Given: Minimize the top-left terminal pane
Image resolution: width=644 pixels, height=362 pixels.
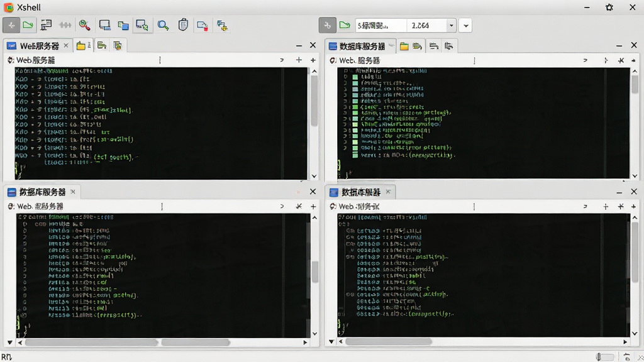Looking at the screenshot, I should (x=299, y=45).
